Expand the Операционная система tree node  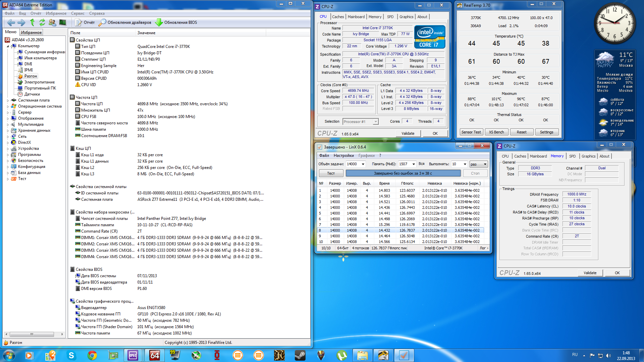pyautogui.click(x=8, y=106)
